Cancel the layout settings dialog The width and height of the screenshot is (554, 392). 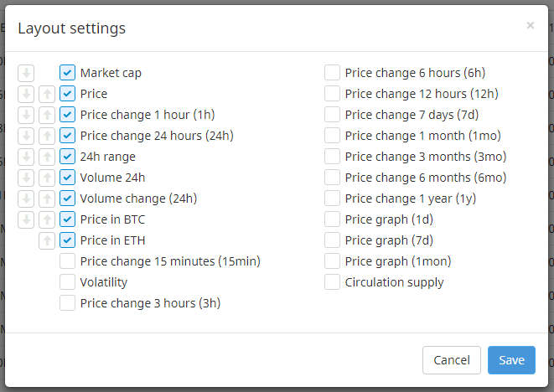pyautogui.click(x=452, y=360)
